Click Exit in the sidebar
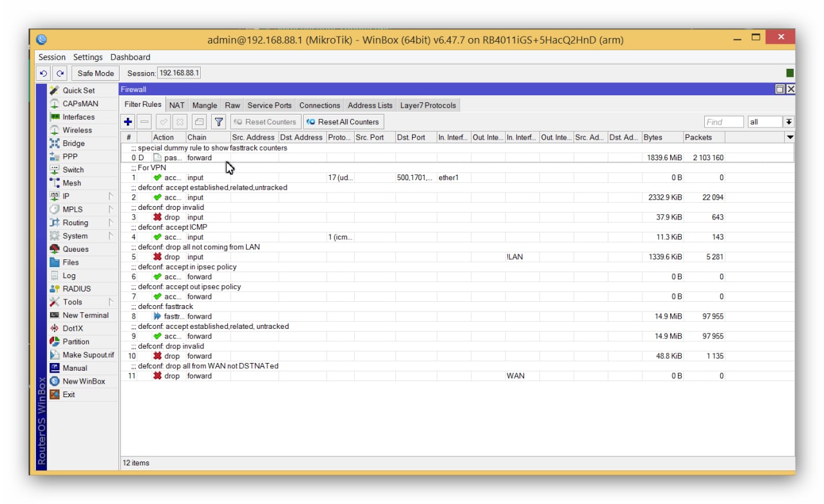This screenshot has width=824, height=504. point(68,395)
